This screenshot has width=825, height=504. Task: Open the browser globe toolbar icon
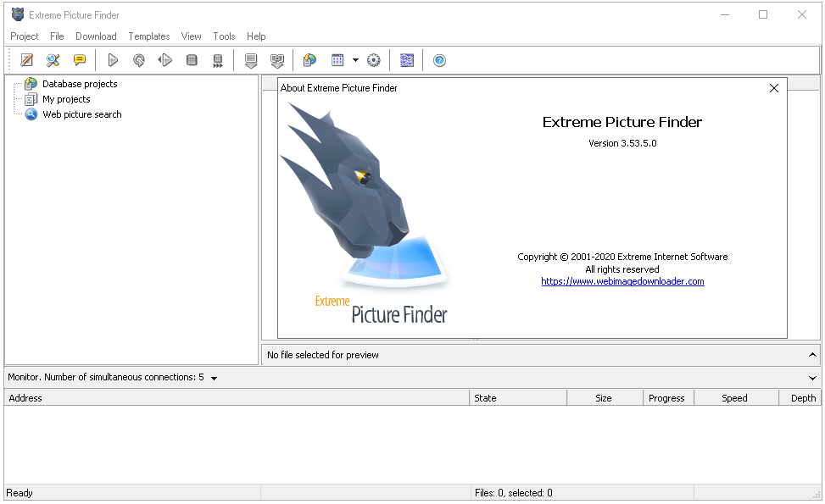309,60
